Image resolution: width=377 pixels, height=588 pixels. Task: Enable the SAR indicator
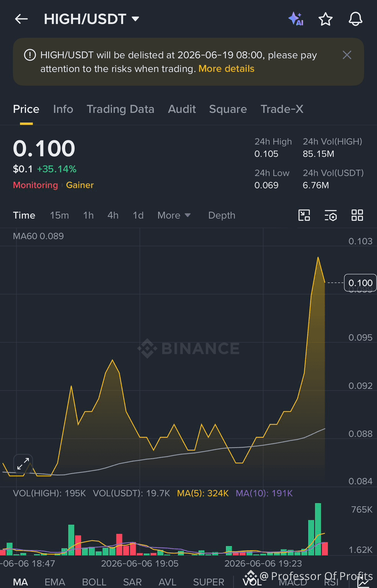coord(132,582)
